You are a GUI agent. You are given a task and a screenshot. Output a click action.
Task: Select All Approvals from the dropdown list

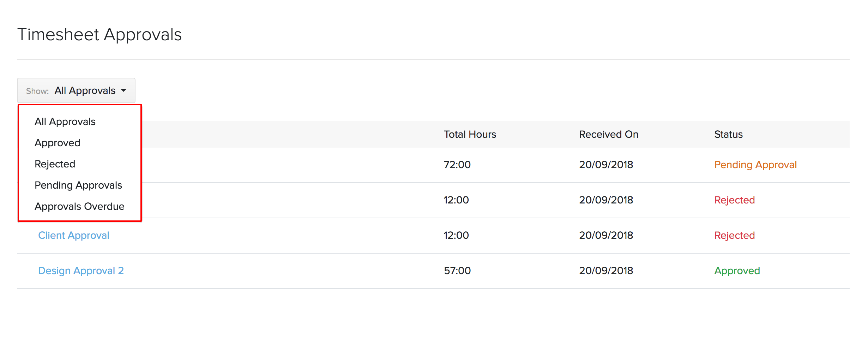point(65,122)
